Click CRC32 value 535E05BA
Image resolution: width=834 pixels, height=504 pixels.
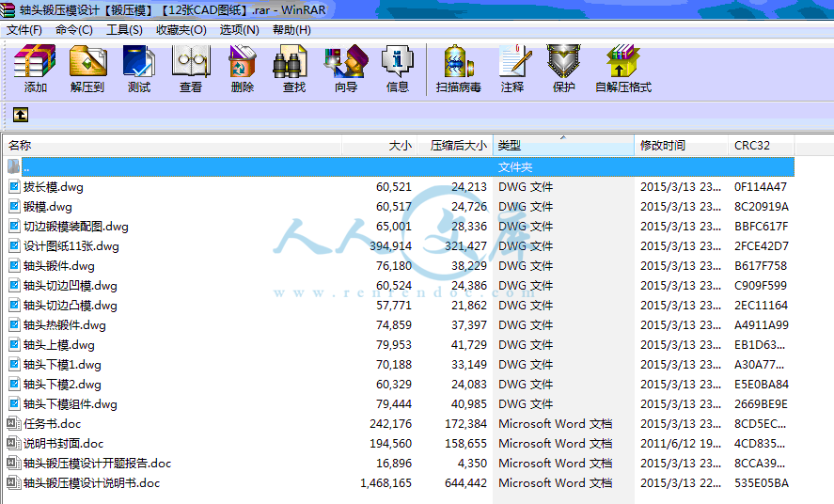click(x=762, y=482)
